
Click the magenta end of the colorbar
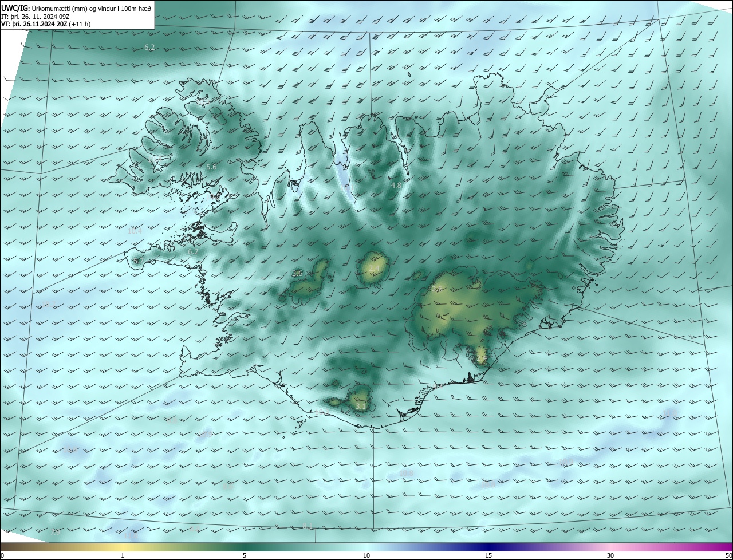723,547
